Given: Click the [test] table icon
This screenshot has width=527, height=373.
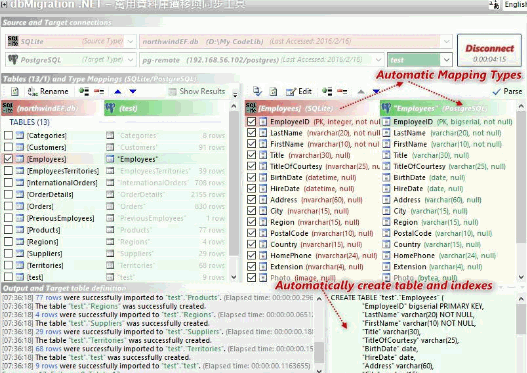Looking at the screenshot, I should tap(20, 277).
